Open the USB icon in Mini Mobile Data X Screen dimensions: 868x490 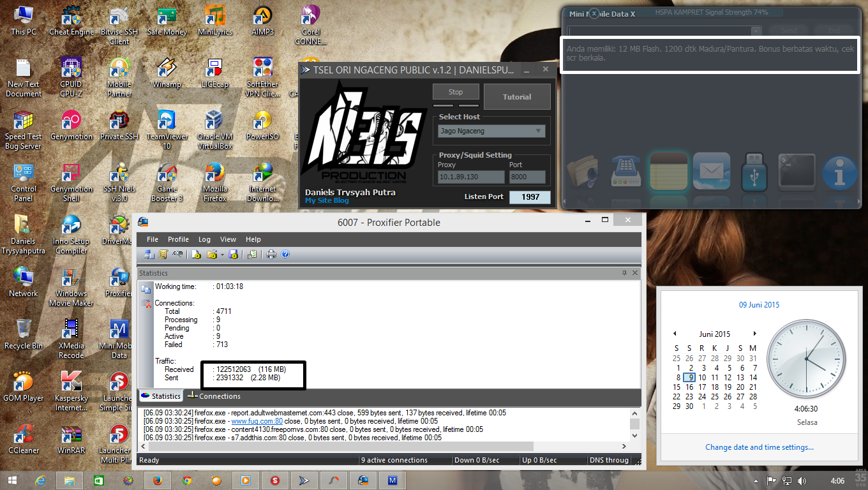[754, 171]
